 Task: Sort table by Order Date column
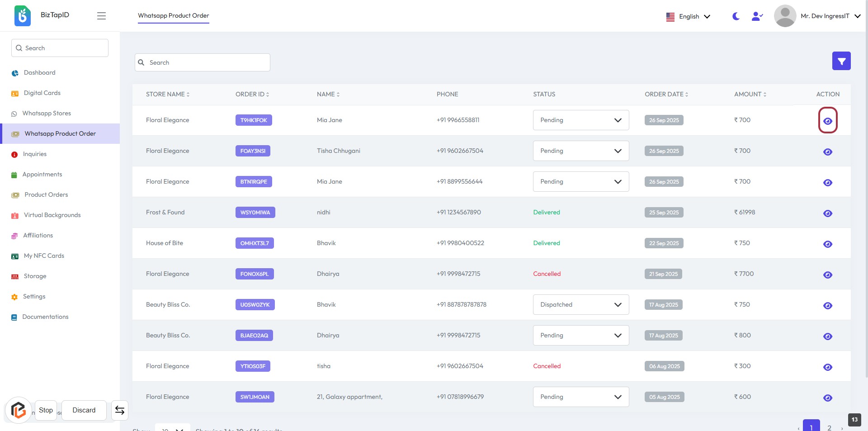pyautogui.click(x=666, y=95)
